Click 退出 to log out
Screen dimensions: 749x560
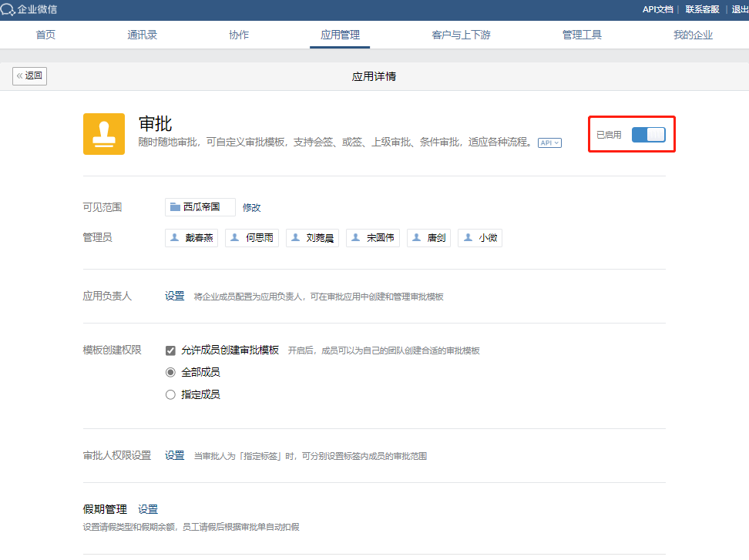pyautogui.click(x=741, y=9)
